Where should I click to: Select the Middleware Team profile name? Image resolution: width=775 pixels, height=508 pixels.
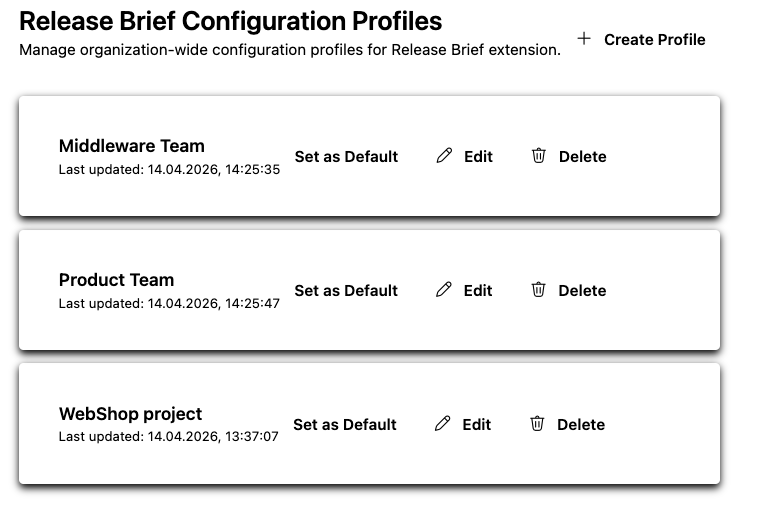point(131,146)
